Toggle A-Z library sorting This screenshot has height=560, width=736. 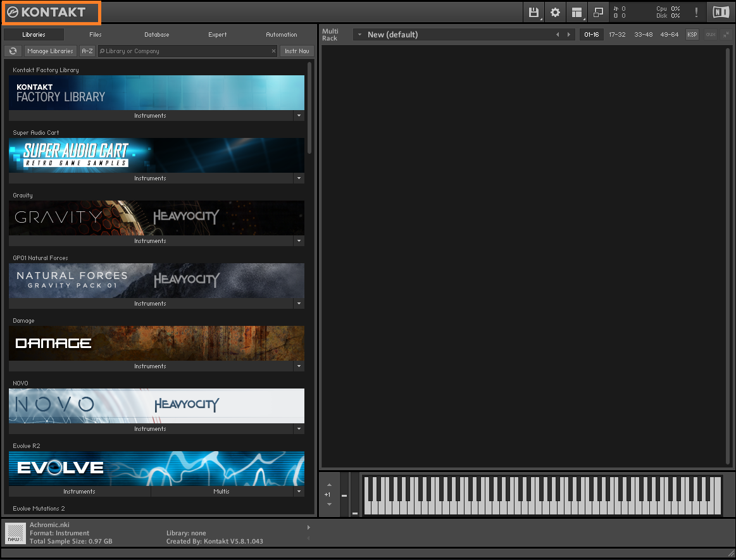[87, 51]
